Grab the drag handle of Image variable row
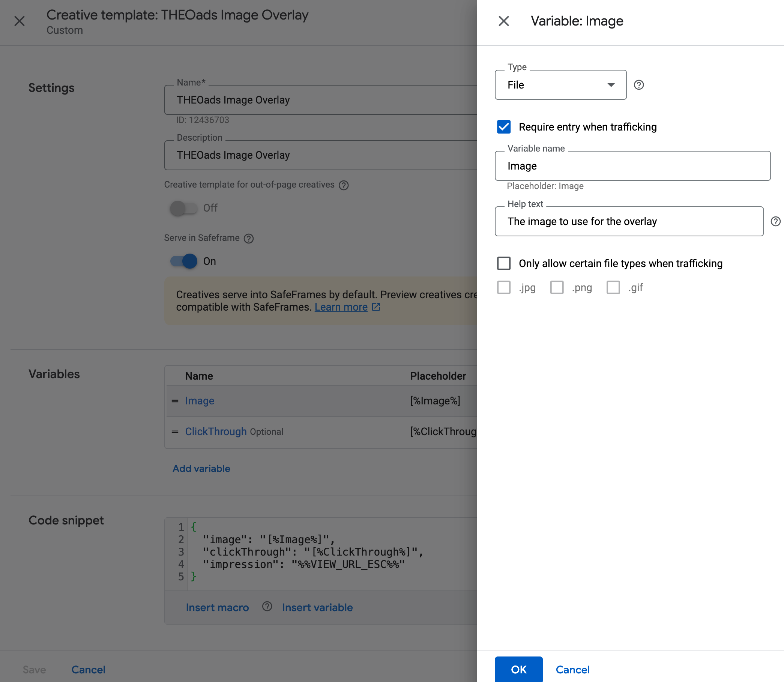Screen dimensions: 784x682 (175, 401)
